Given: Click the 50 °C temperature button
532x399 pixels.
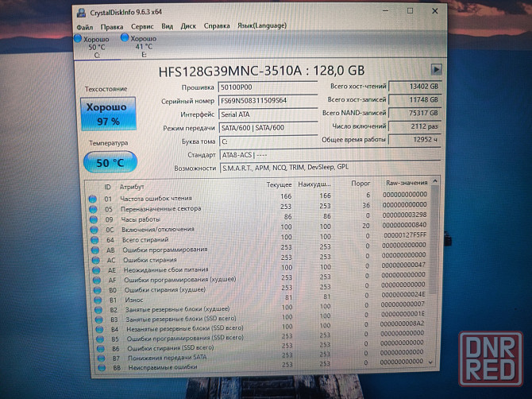Looking at the screenshot, I should point(110,162).
